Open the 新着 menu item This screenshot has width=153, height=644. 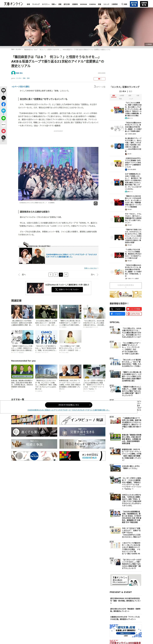click(28, 4)
